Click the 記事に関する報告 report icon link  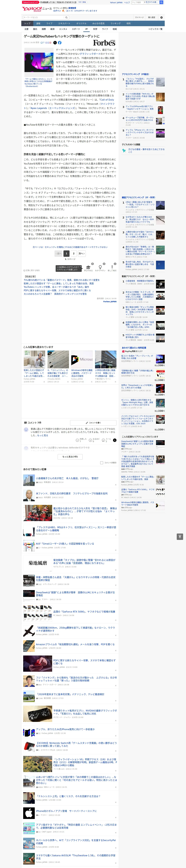31,270
